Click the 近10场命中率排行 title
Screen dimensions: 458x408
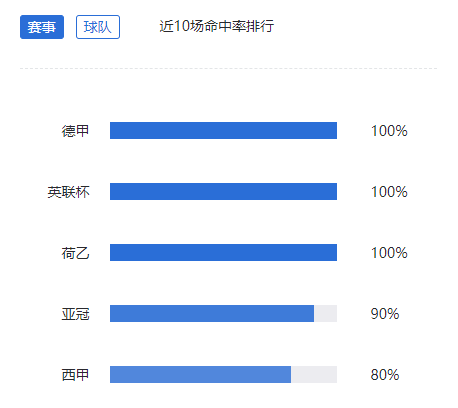pyautogui.click(x=217, y=26)
